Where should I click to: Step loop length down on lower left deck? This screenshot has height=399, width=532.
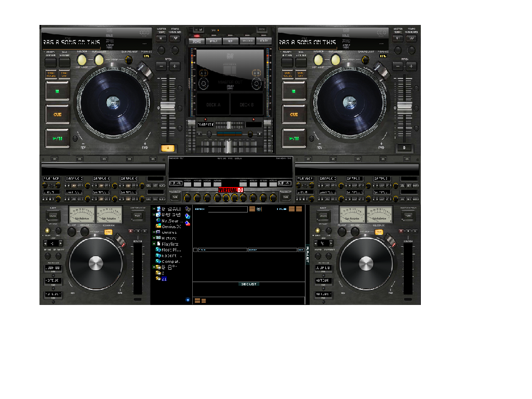46,243
